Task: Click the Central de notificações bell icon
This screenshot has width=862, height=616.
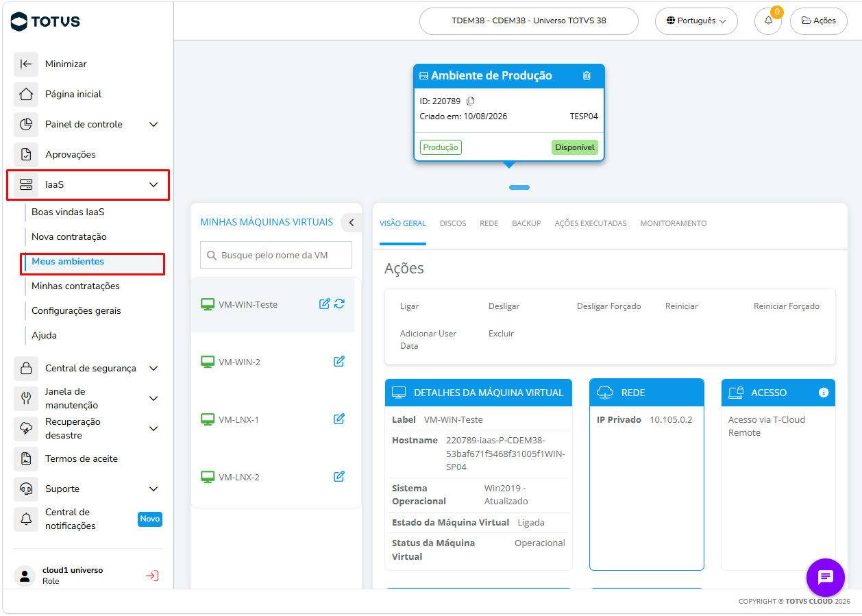Action: [x=26, y=519]
